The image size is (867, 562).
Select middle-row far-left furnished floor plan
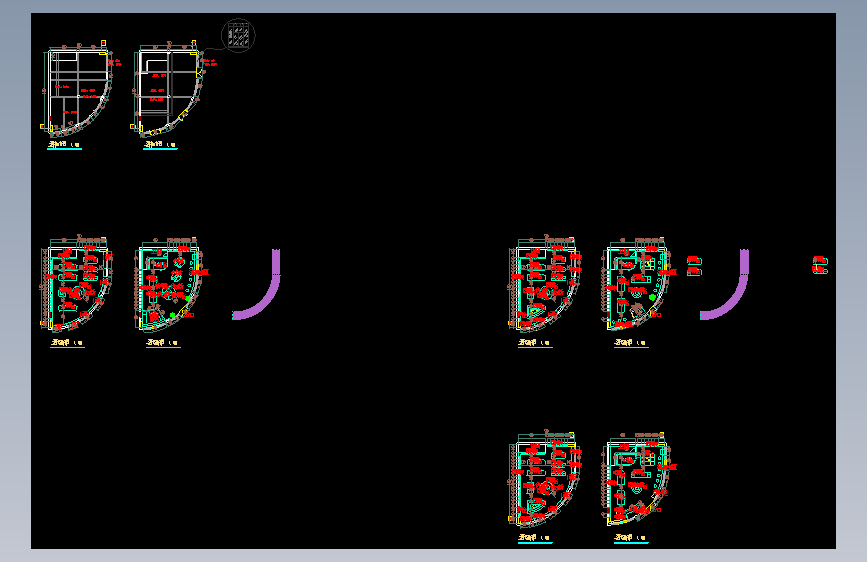[77, 283]
